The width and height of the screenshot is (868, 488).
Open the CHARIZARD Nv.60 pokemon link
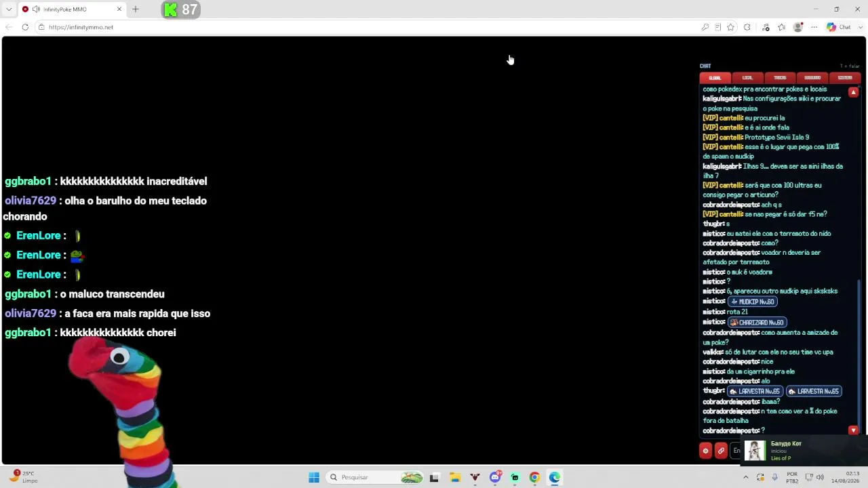[757, 323]
